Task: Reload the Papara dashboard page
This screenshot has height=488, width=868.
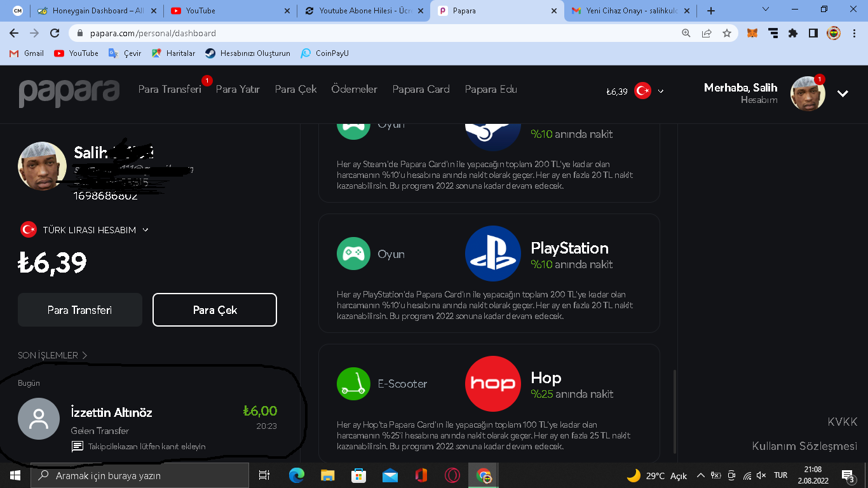Action: coord(55,33)
